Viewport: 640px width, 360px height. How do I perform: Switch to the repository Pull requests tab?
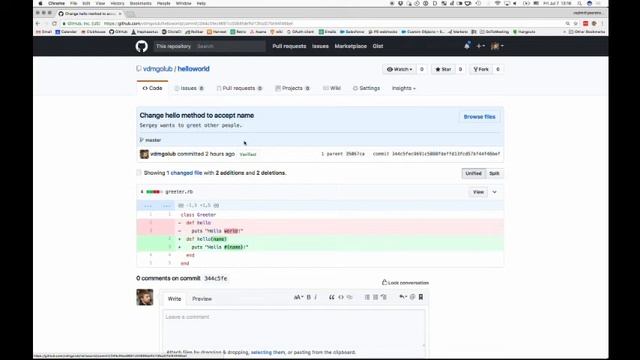click(x=239, y=88)
